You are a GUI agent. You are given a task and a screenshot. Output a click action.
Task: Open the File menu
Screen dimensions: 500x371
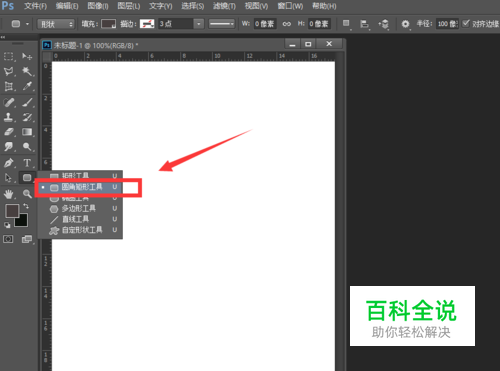[x=35, y=6]
